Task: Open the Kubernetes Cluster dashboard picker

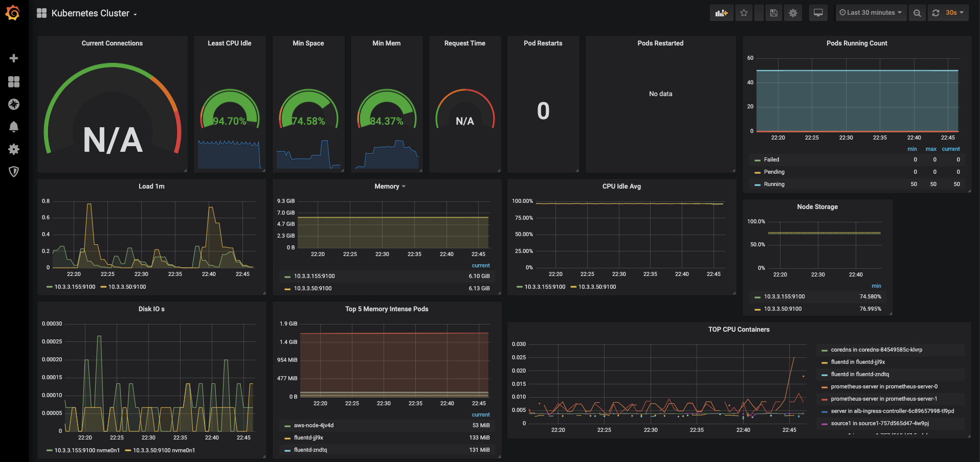Action: coord(91,13)
